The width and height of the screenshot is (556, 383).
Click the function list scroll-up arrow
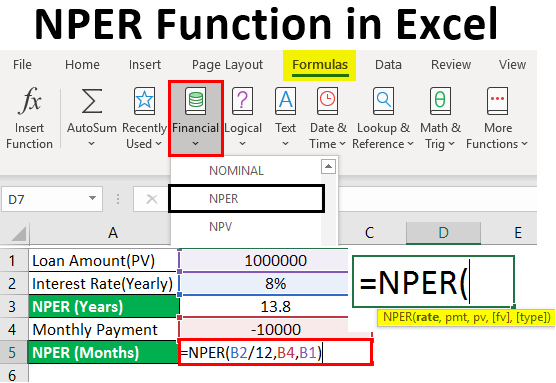pyautogui.click(x=328, y=166)
